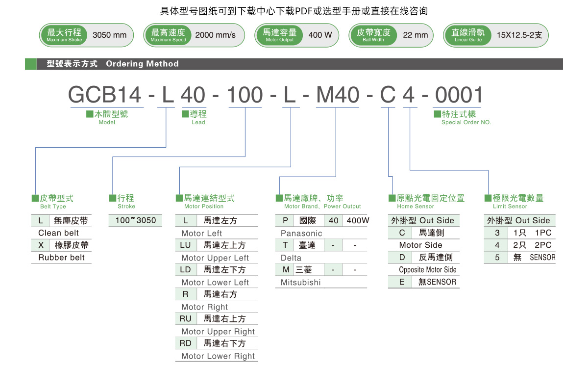
Task: Click the X 橡膠皮帶 rubber belt row
Action: [61, 245]
